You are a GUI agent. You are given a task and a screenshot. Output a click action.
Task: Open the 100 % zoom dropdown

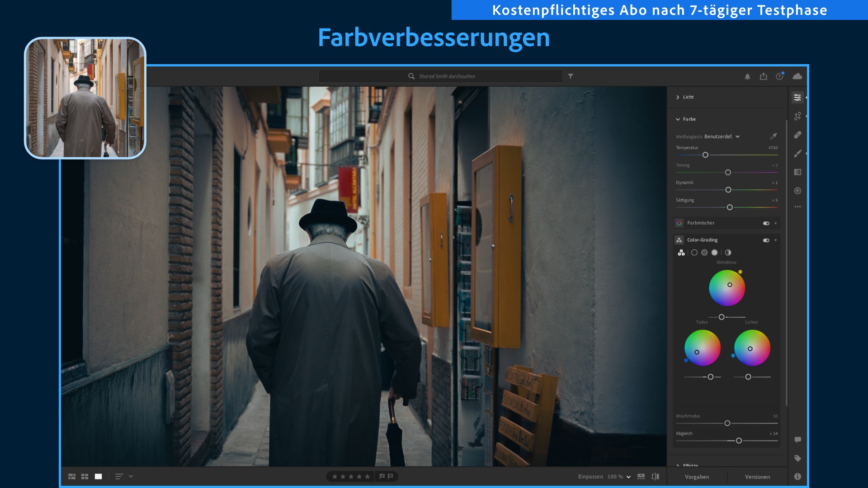619,477
